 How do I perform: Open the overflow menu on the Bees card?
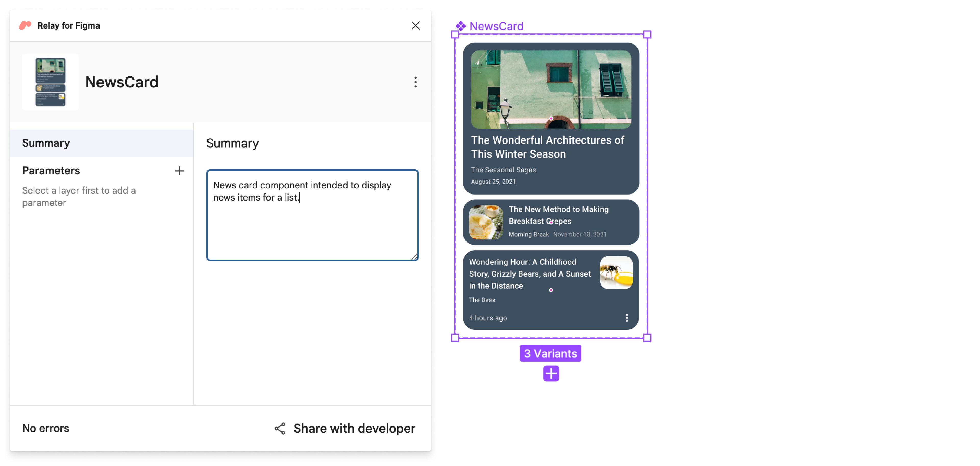coord(627,318)
